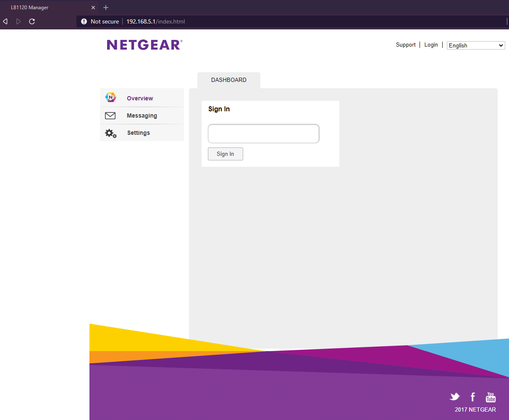Follow the Support link
This screenshot has width=509, height=420.
click(x=406, y=45)
